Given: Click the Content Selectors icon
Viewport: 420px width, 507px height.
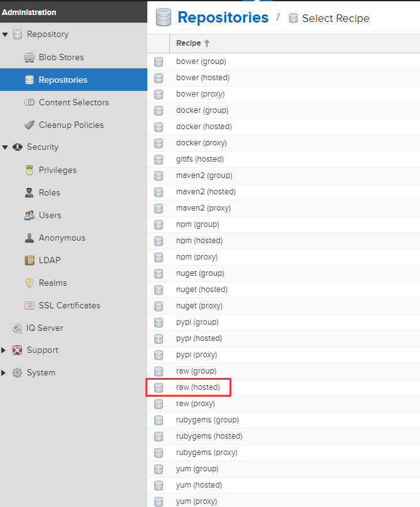Looking at the screenshot, I should click(x=29, y=103).
